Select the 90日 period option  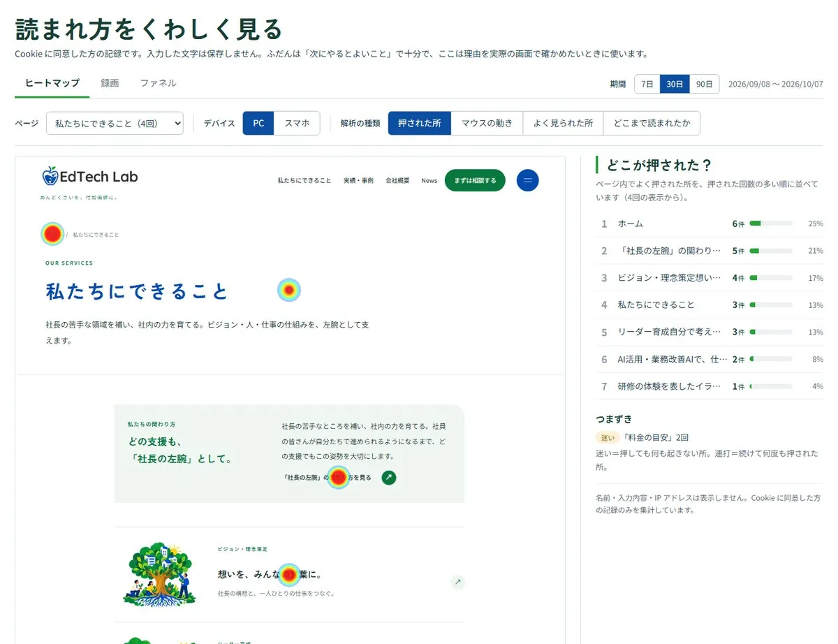[x=704, y=84]
